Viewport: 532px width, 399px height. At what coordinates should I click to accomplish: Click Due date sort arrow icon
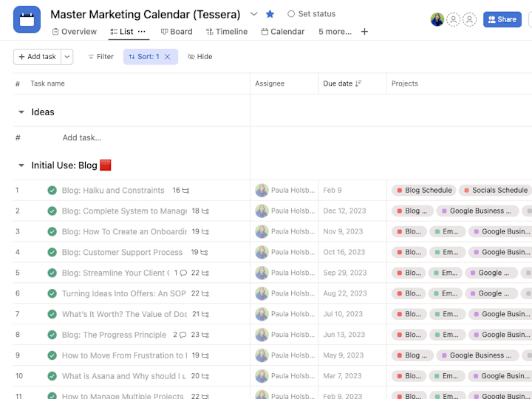(x=358, y=83)
